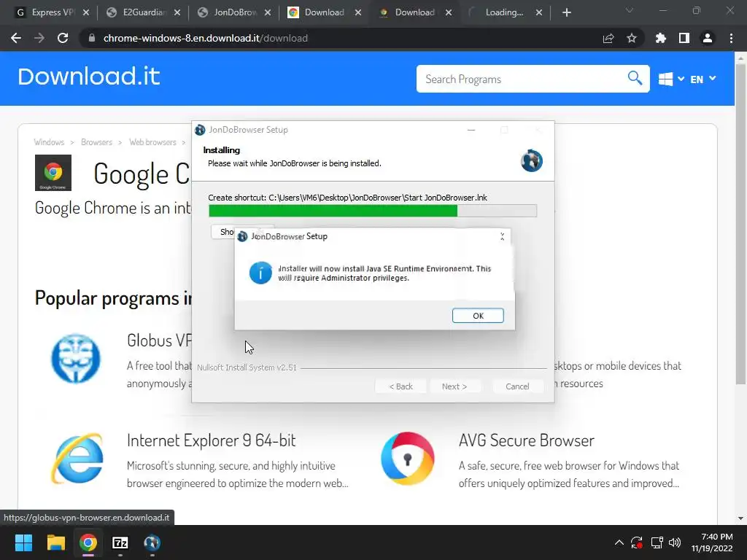The image size is (747, 560).
Task: Open the EN language dropdown
Action: (x=703, y=79)
